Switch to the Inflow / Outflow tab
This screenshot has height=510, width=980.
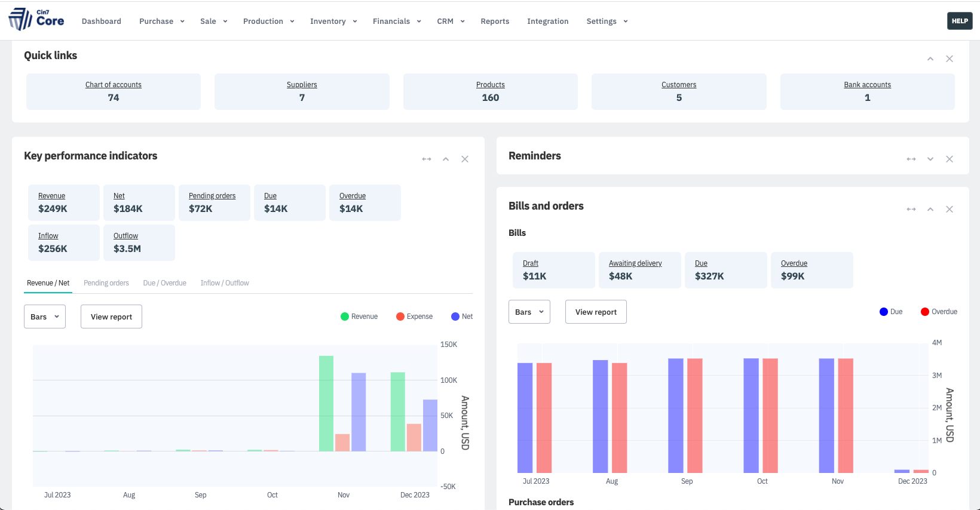click(x=225, y=283)
